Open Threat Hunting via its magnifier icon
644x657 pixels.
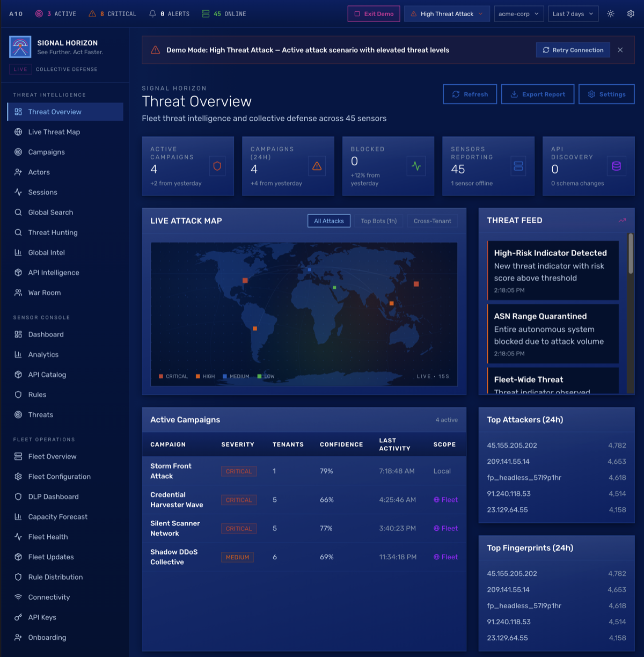pyautogui.click(x=17, y=232)
